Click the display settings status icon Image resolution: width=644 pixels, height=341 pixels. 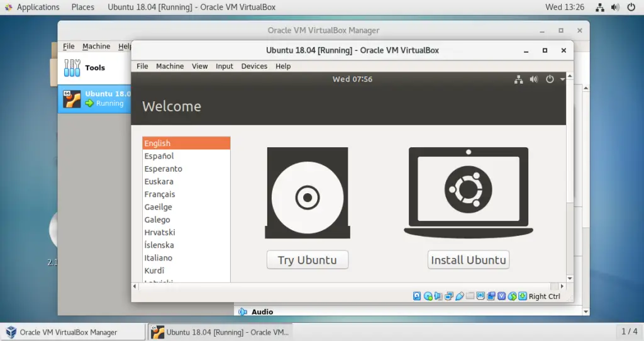click(480, 296)
